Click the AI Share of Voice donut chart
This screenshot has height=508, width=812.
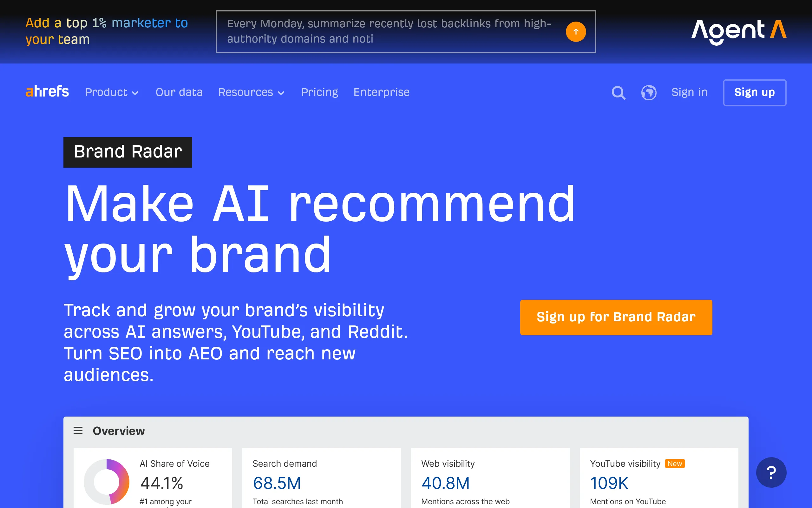(x=106, y=481)
